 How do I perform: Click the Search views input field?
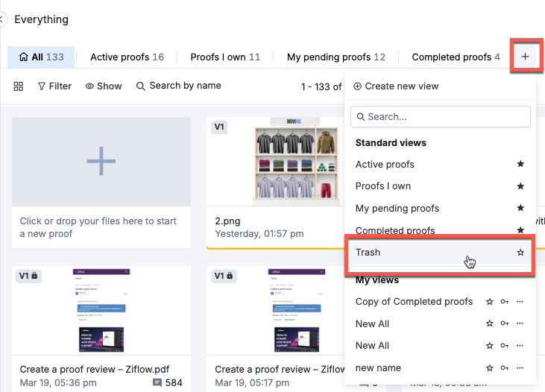441,117
